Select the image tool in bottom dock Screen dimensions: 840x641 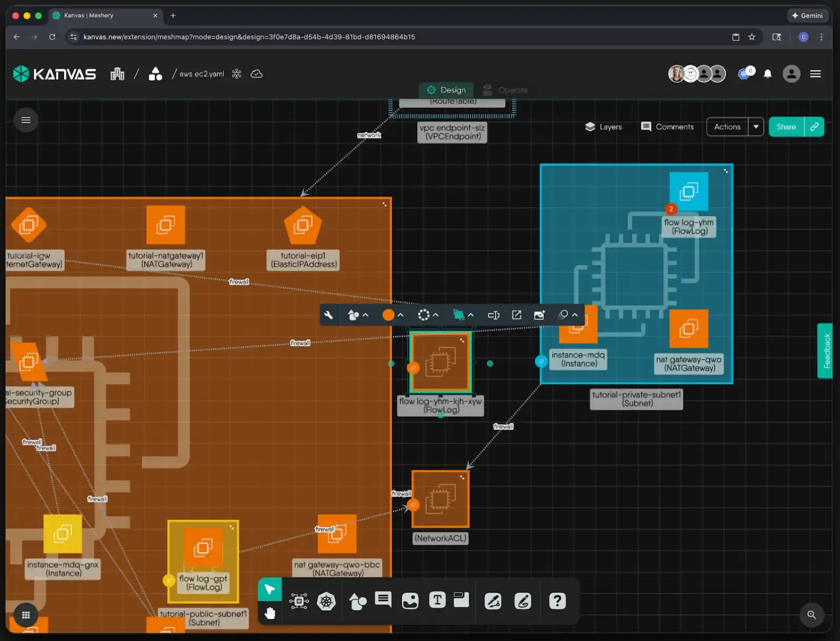410,601
